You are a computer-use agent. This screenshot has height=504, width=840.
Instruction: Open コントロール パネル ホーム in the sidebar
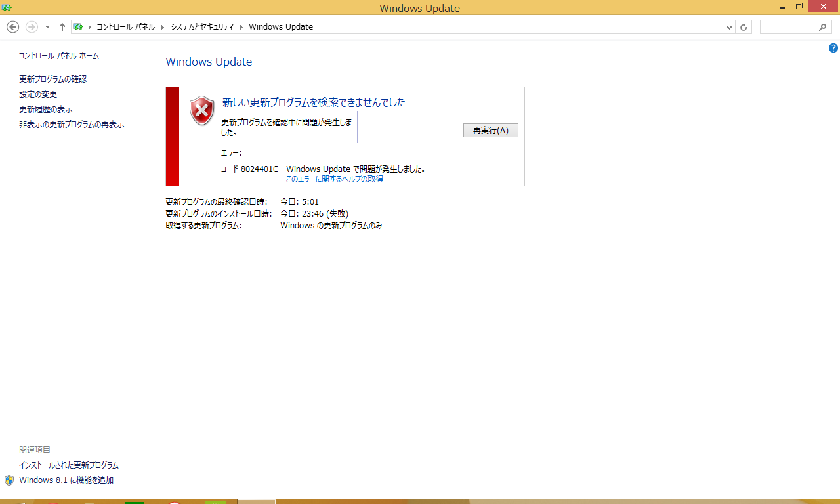click(59, 56)
